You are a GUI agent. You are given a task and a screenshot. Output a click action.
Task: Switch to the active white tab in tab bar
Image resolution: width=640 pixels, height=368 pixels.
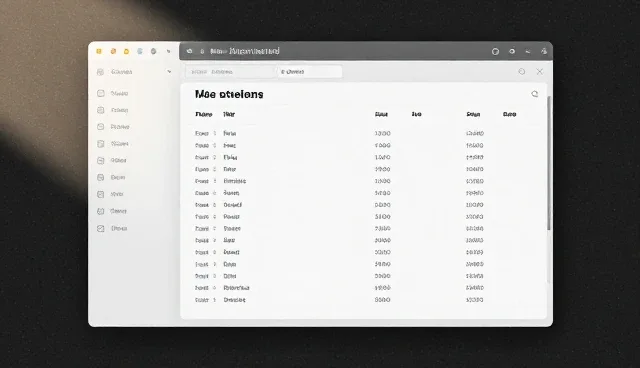coord(310,72)
